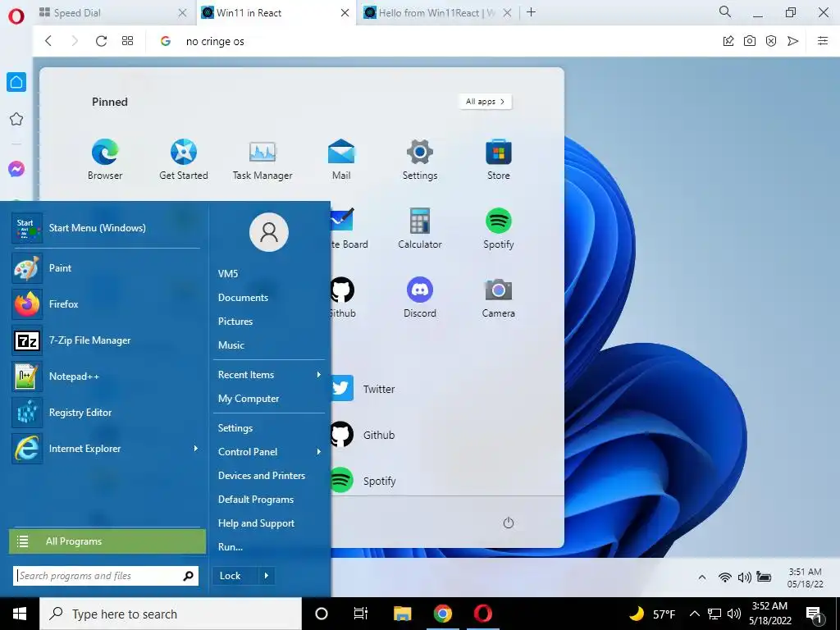The width and height of the screenshot is (840, 630).
Task: Show hidden icons in Windows 10 tray
Action: click(x=694, y=614)
